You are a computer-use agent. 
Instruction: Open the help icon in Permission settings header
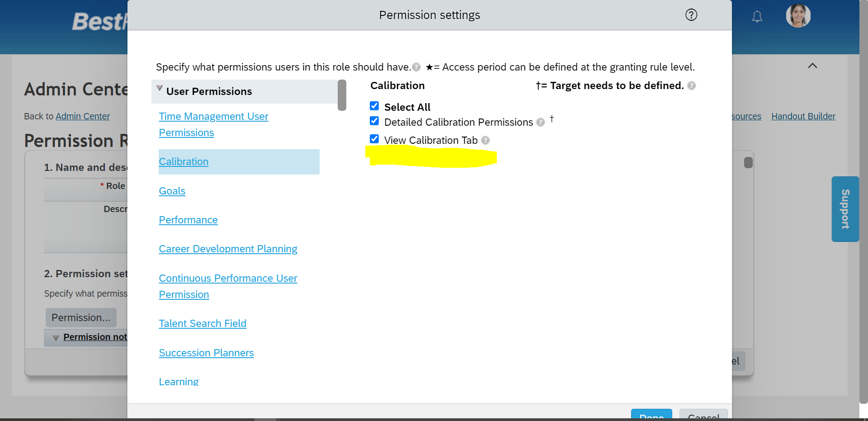[x=691, y=15]
